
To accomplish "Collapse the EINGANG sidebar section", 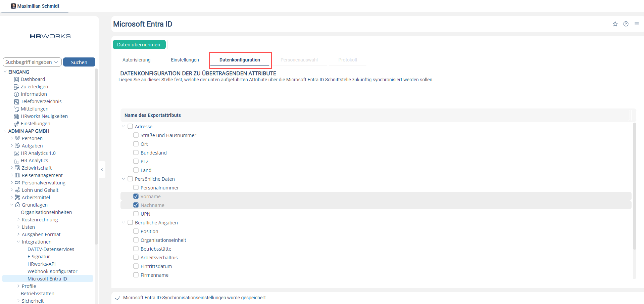I will [5, 72].
